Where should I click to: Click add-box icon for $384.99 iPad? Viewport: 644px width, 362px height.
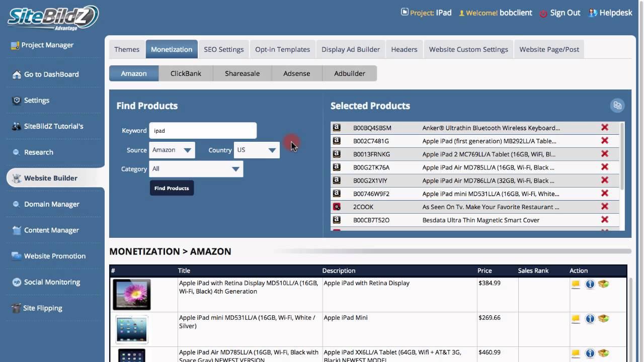pyautogui.click(x=603, y=284)
